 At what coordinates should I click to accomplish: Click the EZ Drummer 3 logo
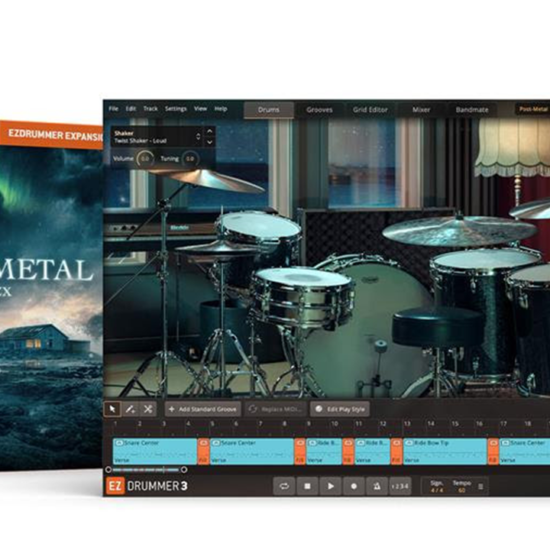click(x=147, y=486)
